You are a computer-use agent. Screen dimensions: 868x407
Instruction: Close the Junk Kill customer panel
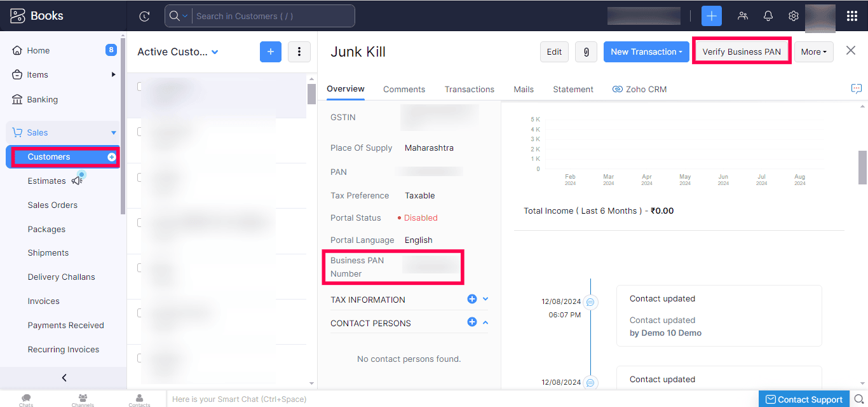(851, 51)
